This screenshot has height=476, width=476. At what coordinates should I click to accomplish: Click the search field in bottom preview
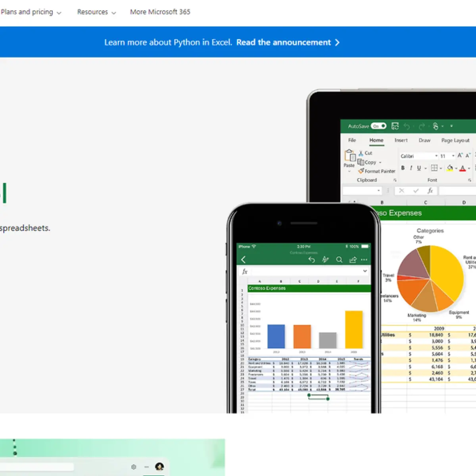coord(37,467)
